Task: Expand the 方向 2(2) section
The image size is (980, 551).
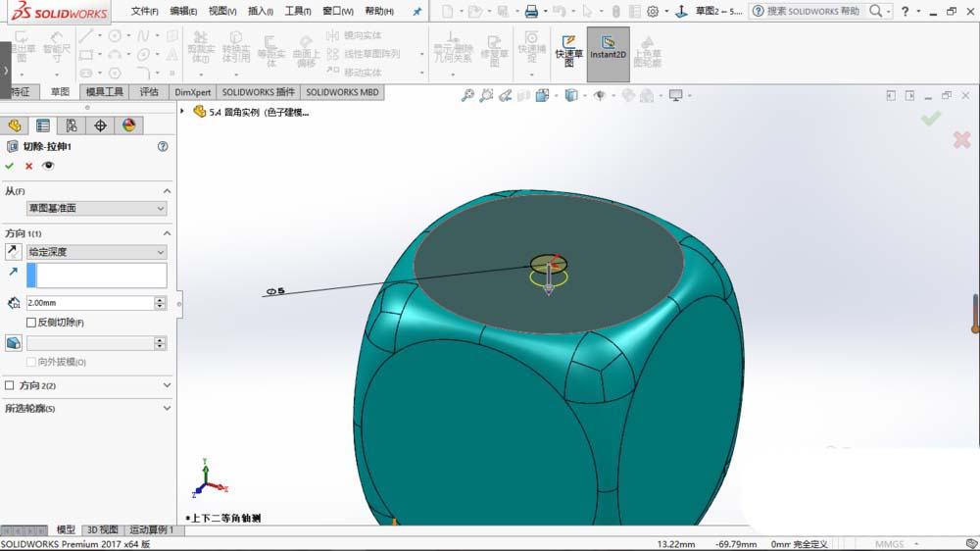Action: (167, 385)
